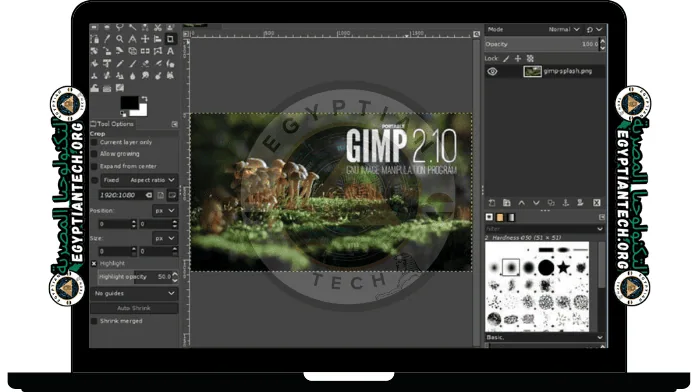The width and height of the screenshot is (698, 392).
Task: Select the Scissors Select tool
Action: (x=158, y=27)
